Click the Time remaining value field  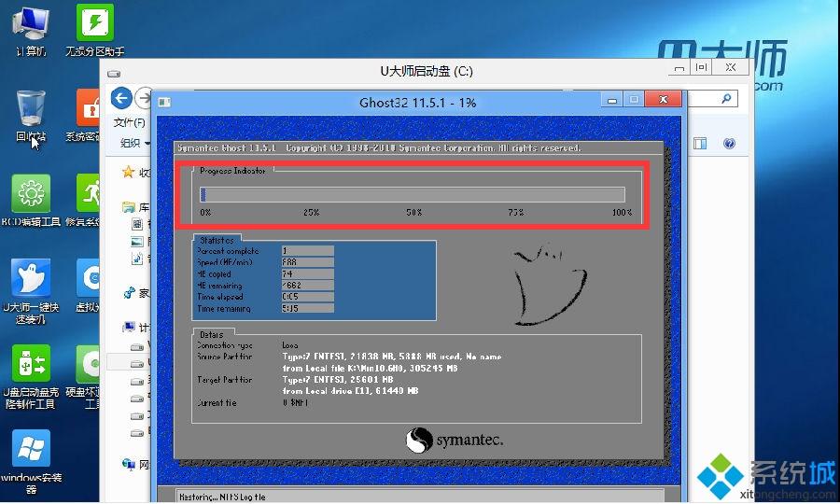click(x=307, y=309)
